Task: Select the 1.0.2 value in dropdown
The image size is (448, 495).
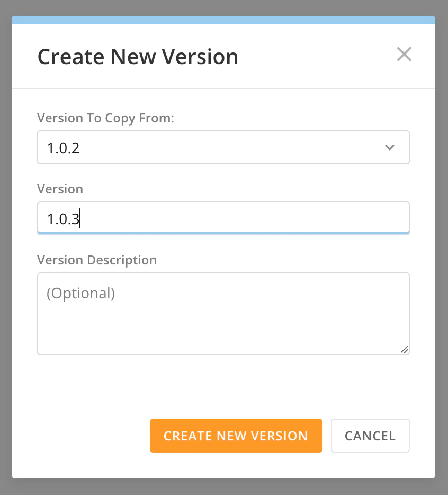Action: pos(63,148)
